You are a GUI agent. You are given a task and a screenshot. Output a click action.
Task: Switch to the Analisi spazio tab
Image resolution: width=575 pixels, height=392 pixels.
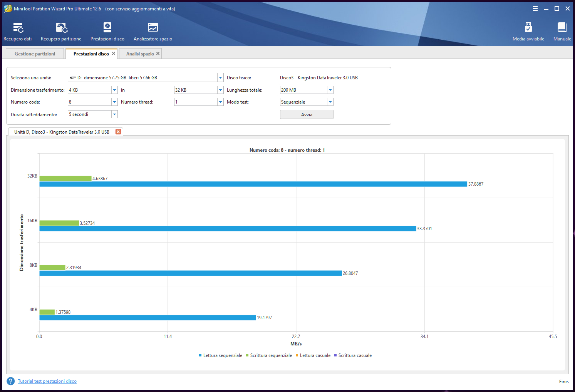pyautogui.click(x=140, y=54)
